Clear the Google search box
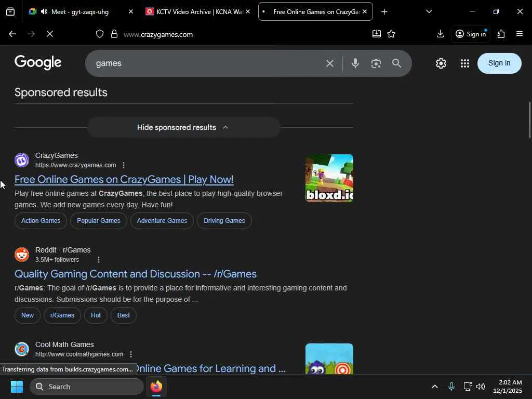Image resolution: width=532 pixels, height=399 pixels. pos(329,63)
